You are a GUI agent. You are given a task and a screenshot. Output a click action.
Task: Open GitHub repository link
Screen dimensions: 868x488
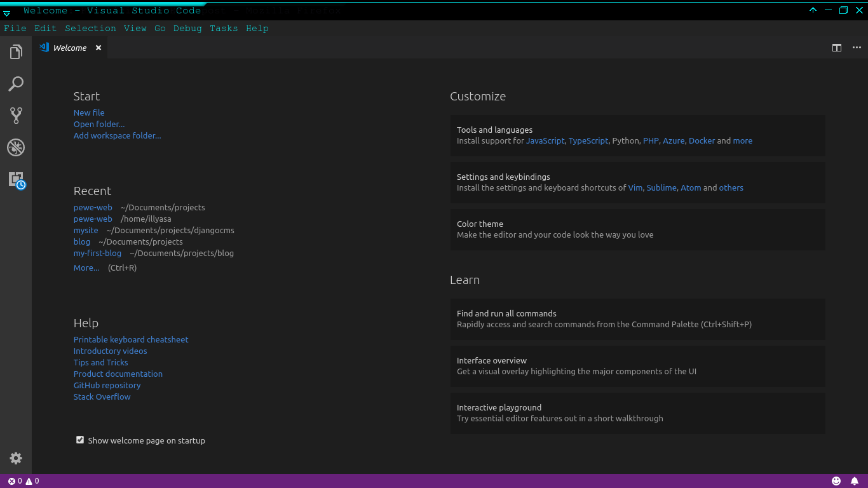tap(107, 385)
